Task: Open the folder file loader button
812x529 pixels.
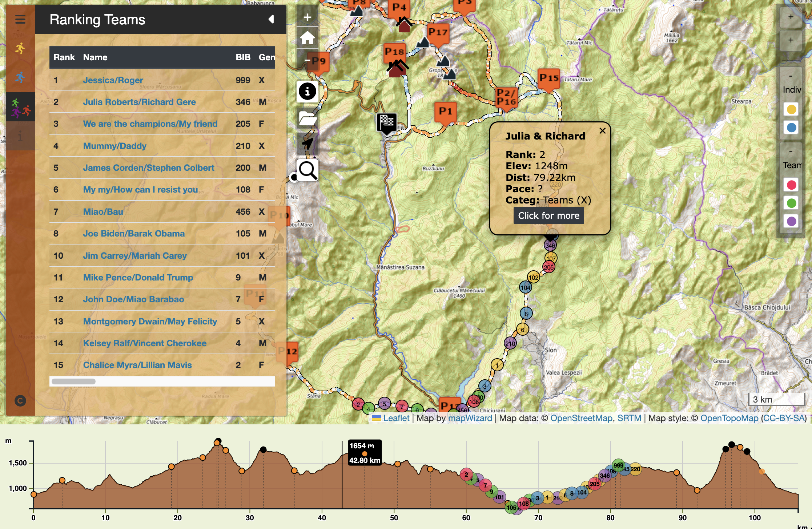Action: point(307,118)
